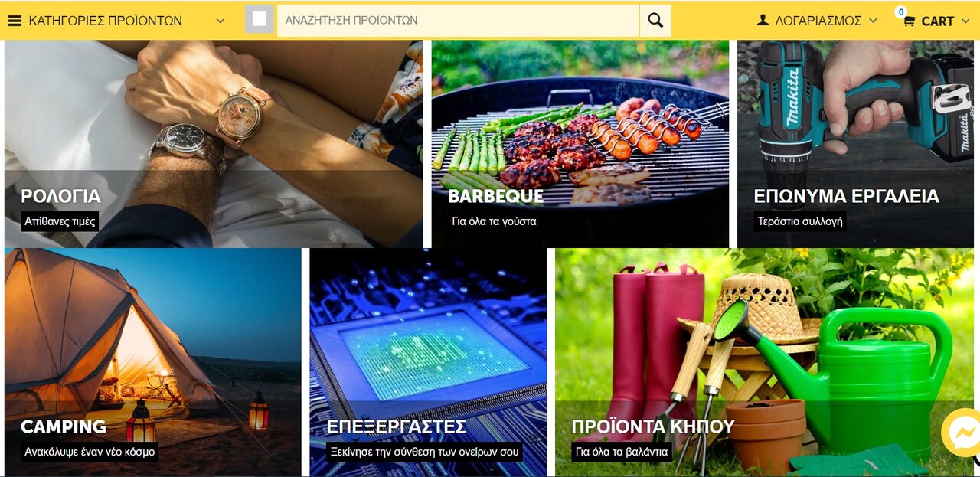Open the BARBEQUE grill category banner
Screen dimensions: 980x477
[x=580, y=144]
